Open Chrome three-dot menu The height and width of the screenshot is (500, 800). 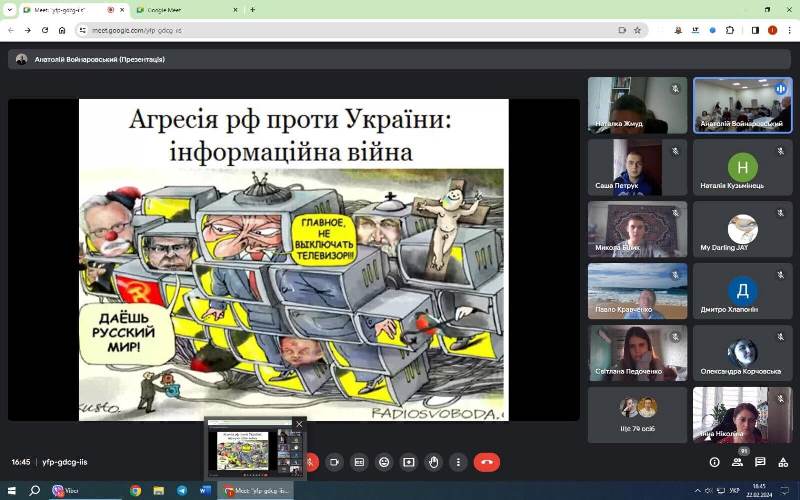(x=788, y=31)
